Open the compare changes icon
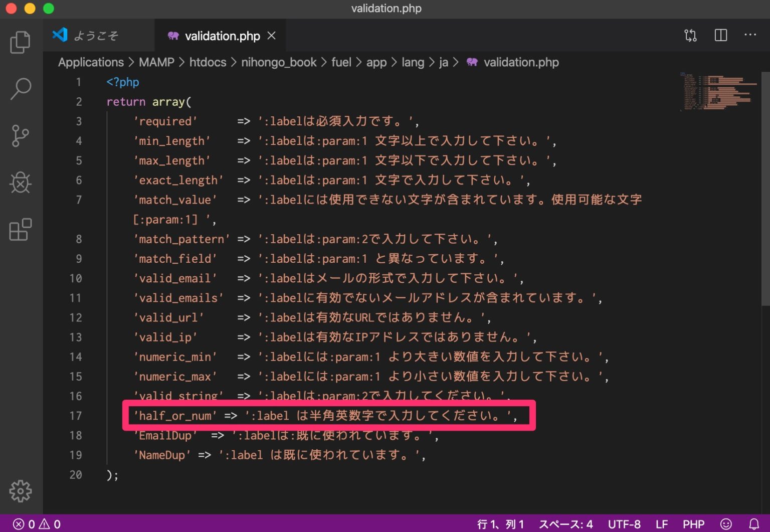The width and height of the screenshot is (770, 532). [690, 35]
